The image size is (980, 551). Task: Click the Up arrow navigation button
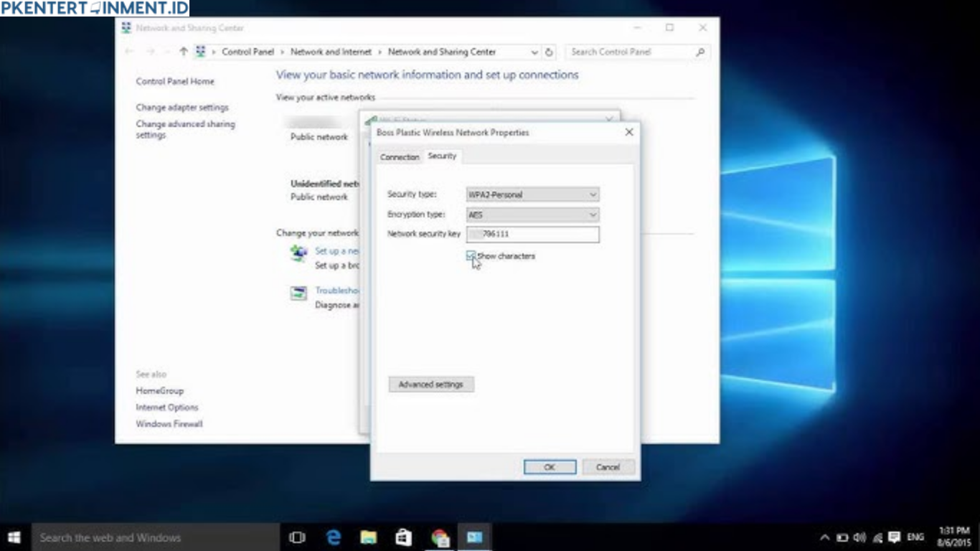pos(184,52)
